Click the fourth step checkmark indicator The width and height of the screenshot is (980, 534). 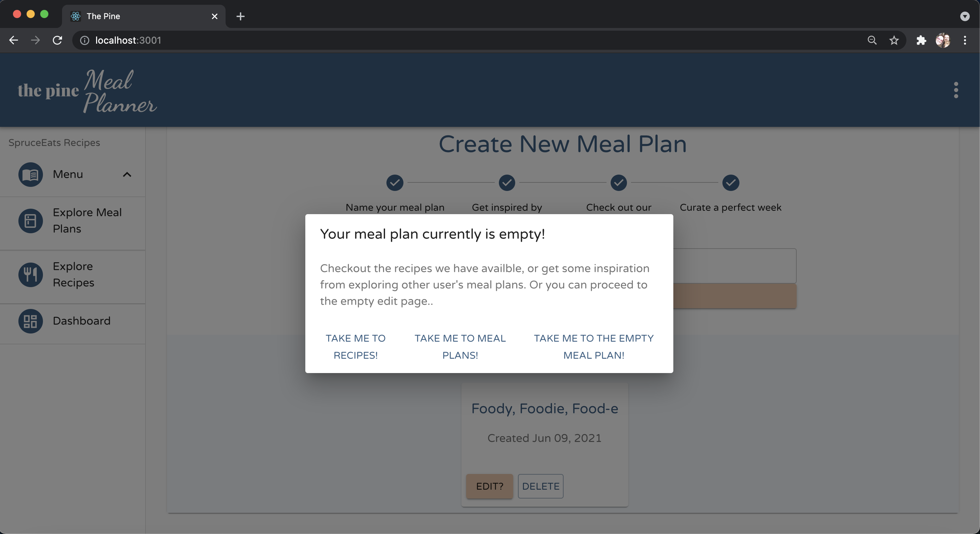[x=731, y=183]
